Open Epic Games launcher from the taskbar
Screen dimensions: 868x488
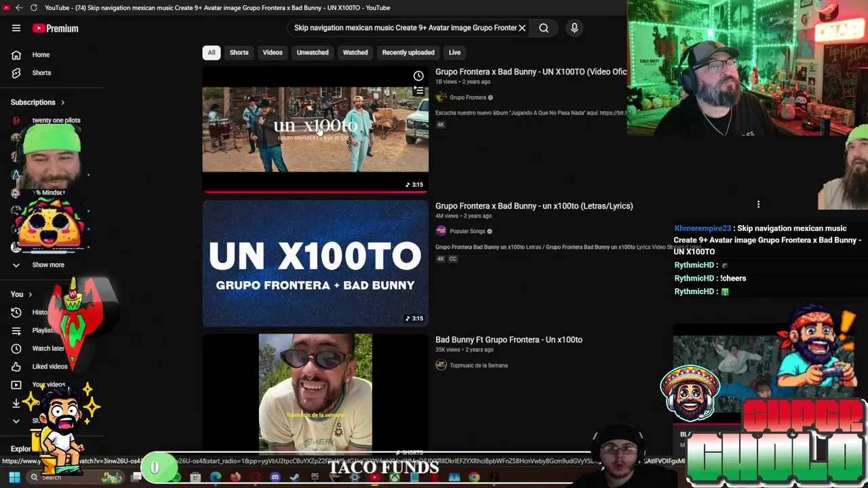tap(315, 477)
